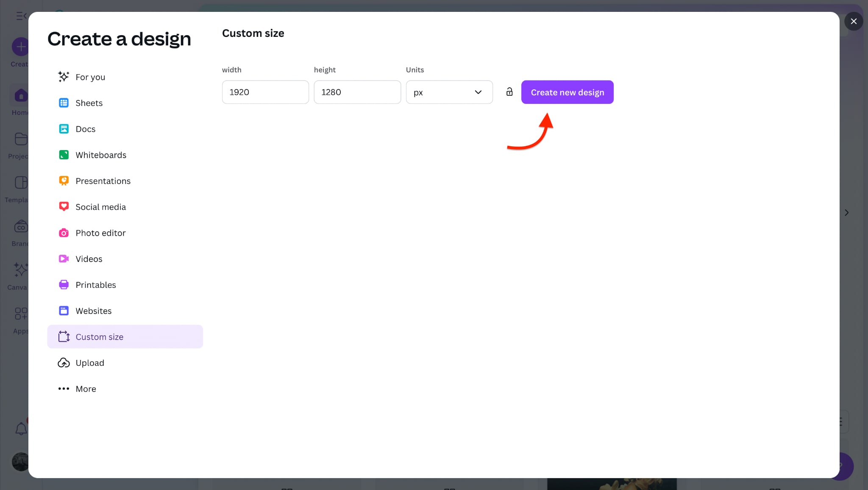Image resolution: width=868 pixels, height=490 pixels.
Task: Select Websites category
Action: pyautogui.click(x=125, y=311)
